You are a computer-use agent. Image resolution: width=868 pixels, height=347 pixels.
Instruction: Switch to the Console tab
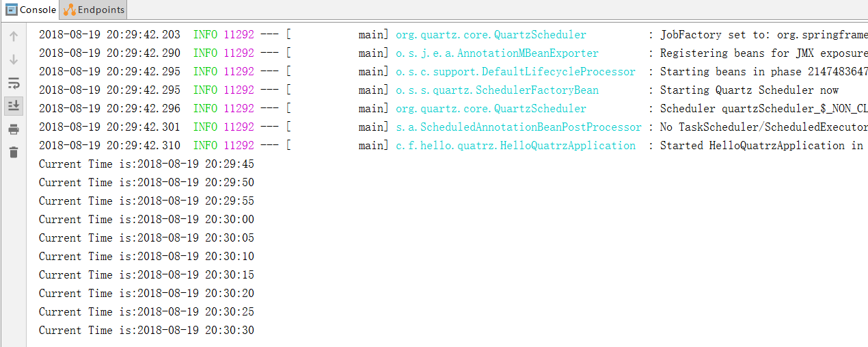[x=31, y=10]
